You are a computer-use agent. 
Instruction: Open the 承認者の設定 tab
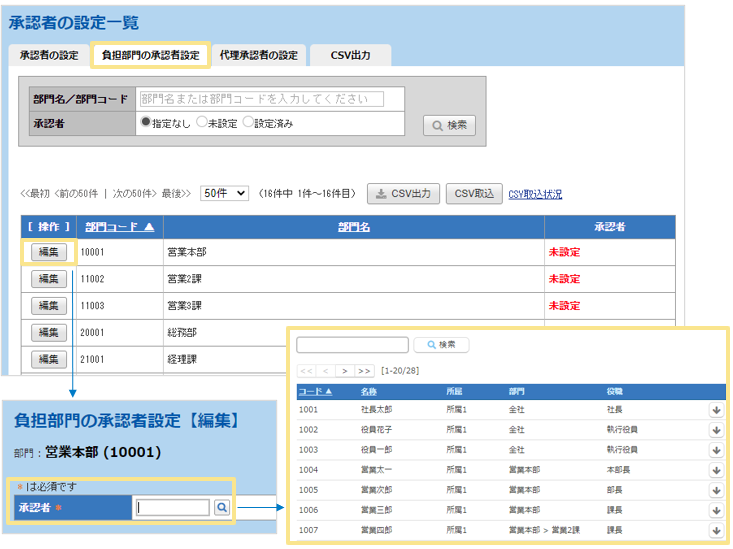(x=49, y=56)
